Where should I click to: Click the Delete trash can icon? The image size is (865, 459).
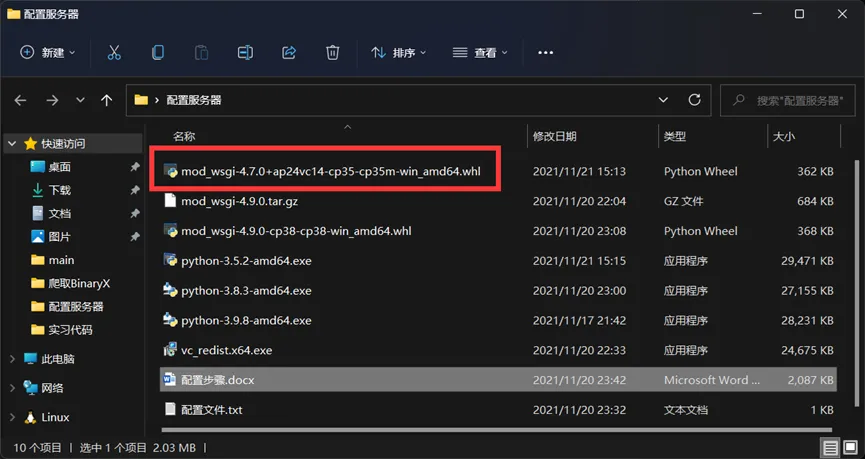(x=332, y=52)
